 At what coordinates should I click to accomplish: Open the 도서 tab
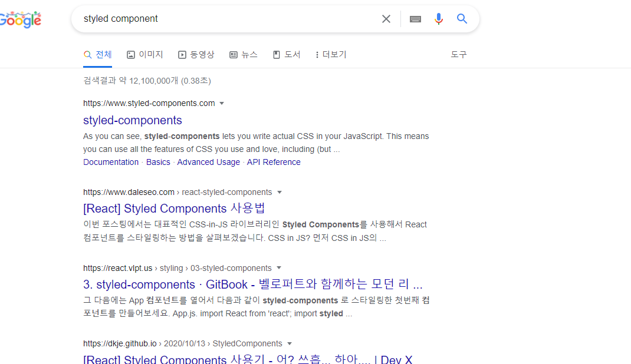[x=287, y=55]
